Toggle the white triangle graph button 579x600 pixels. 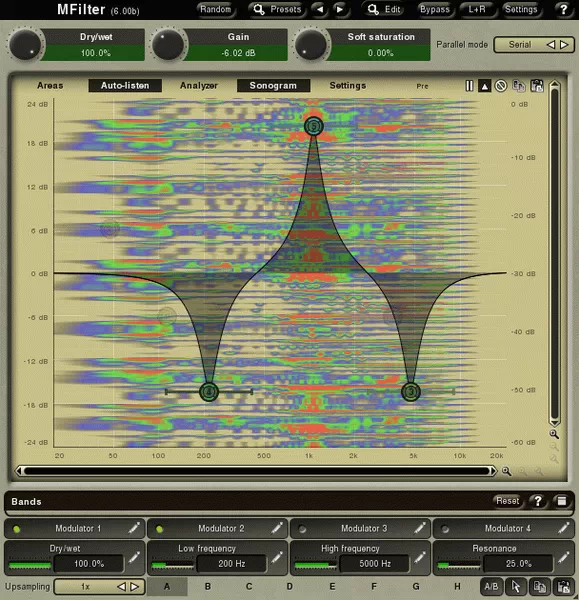pos(484,86)
